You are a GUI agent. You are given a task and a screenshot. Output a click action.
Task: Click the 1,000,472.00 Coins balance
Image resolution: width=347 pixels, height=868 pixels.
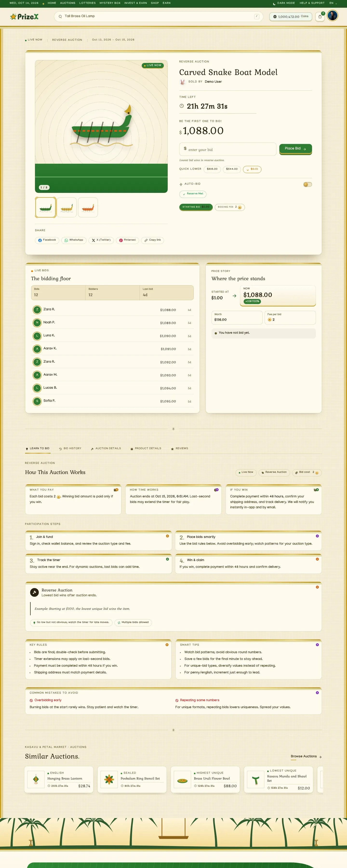[291, 16]
